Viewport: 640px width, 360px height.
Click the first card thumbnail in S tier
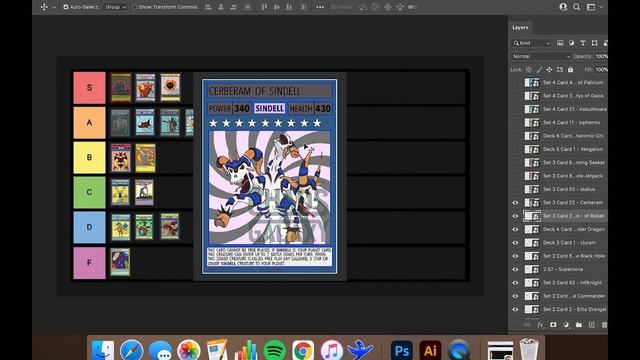coord(121,88)
